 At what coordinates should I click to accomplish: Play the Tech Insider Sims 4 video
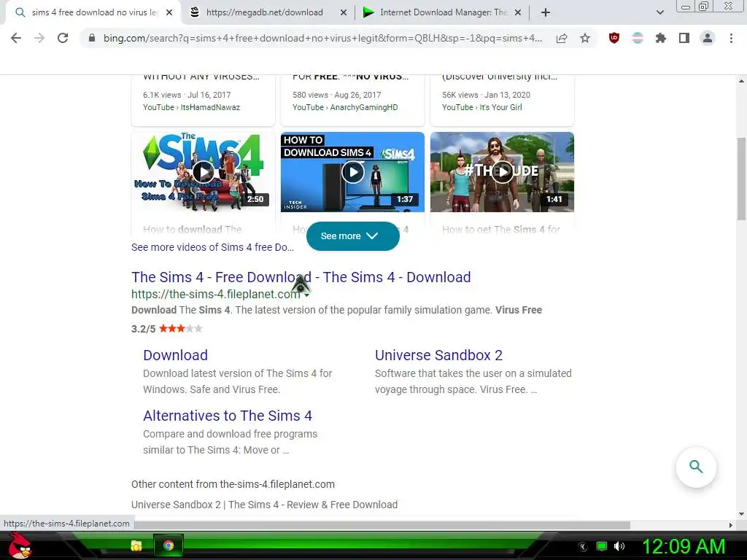point(352,172)
